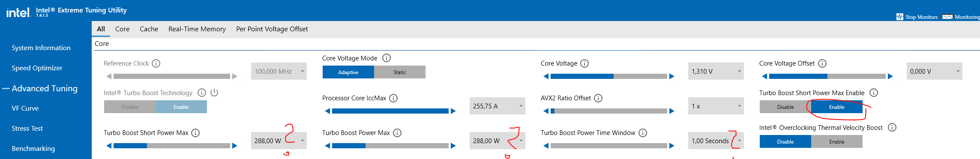Open Speed Optimizer in sidebar
The height and width of the screenshot is (159, 980).
pyautogui.click(x=37, y=68)
